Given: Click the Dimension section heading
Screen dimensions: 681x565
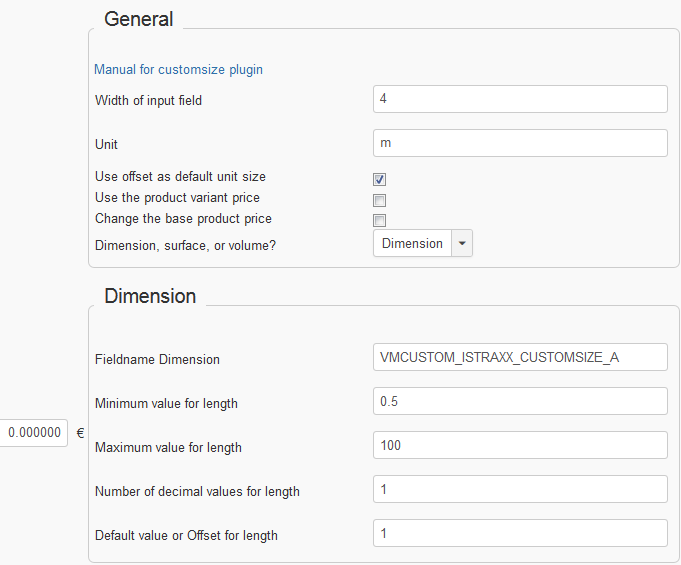Looking at the screenshot, I should [150, 296].
